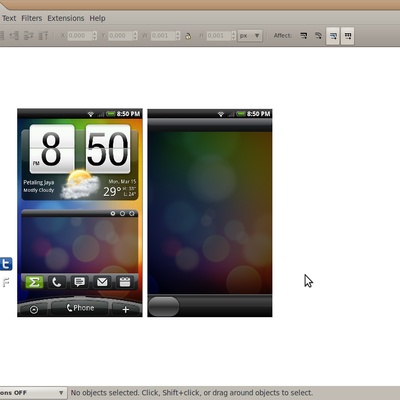Click the H field spin arrows
400x400 pixels.
click(x=234, y=36)
